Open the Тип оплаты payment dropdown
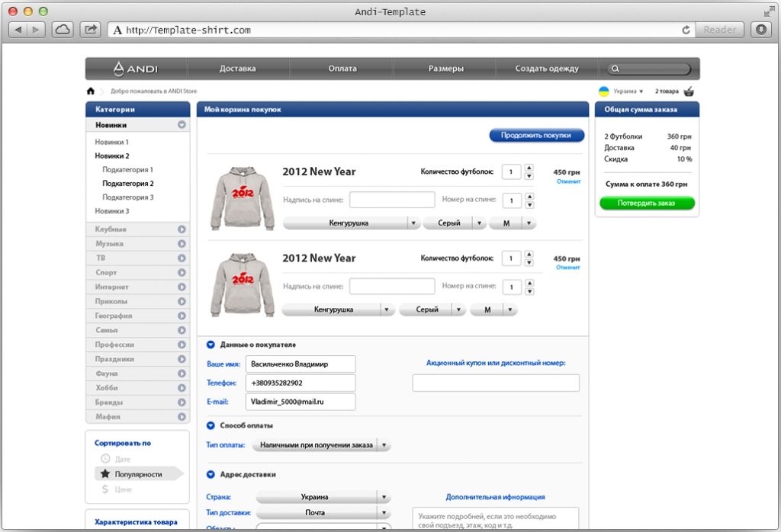Screen dimensions: 781x532 click(x=321, y=445)
